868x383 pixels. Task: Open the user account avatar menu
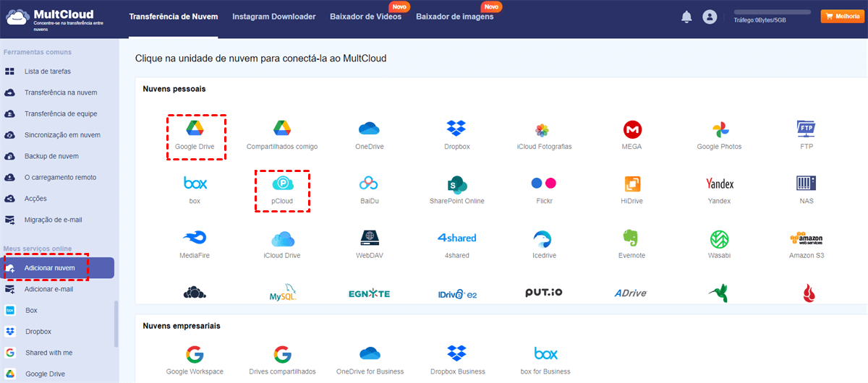click(710, 17)
